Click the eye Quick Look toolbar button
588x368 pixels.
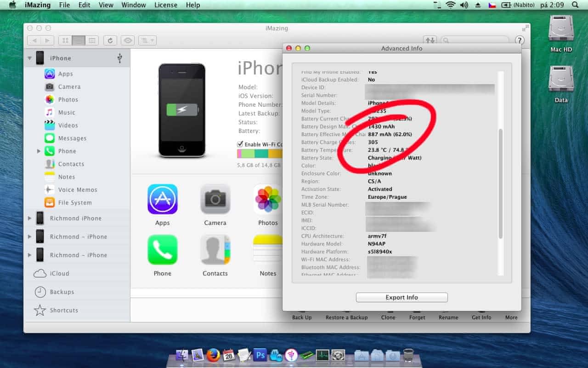click(128, 40)
